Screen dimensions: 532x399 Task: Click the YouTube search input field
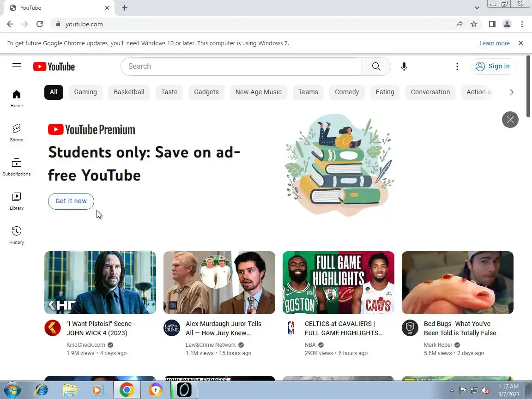242,66
